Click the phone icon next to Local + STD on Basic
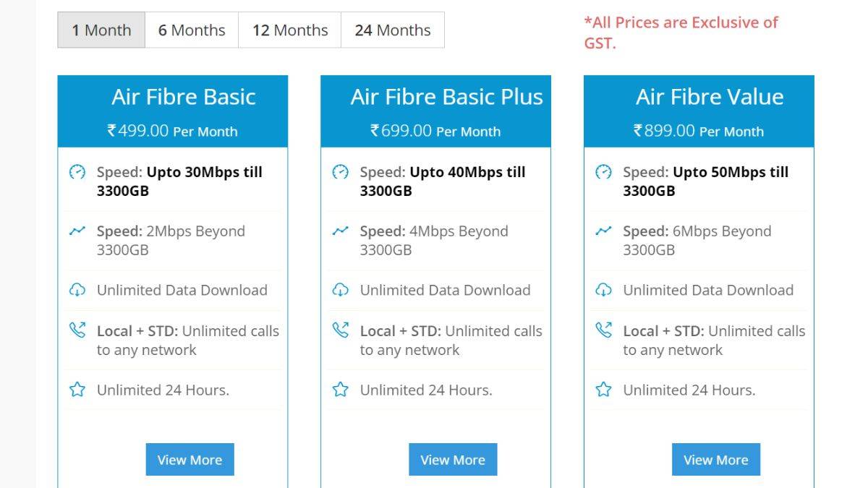Screen dimensions: 868x488 pos(78,330)
